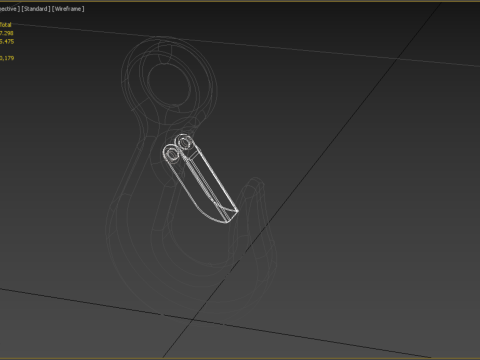Viewport: 480px width, 360px height.
Task: Click intersection of the lower grid lines
Action: tap(193, 319)
